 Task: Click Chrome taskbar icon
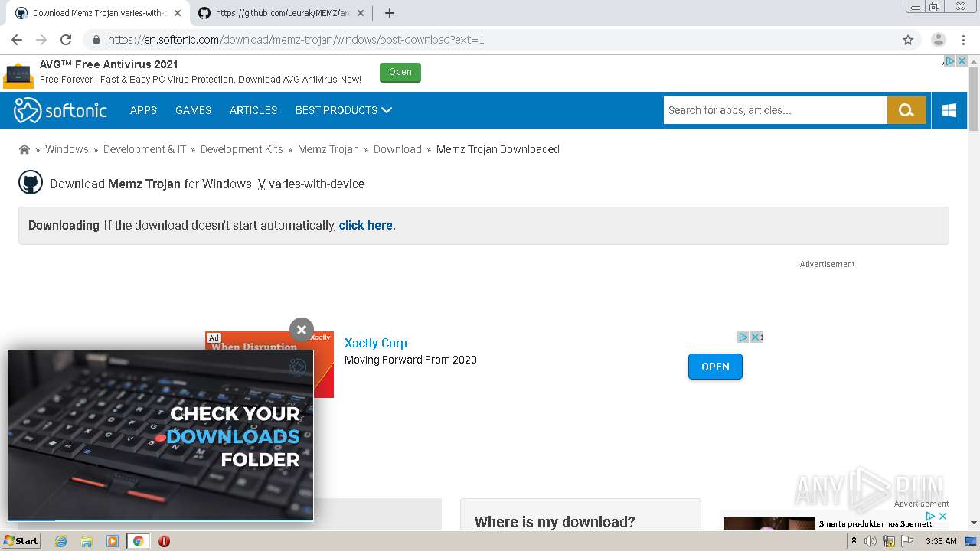[x=138, y=541]
